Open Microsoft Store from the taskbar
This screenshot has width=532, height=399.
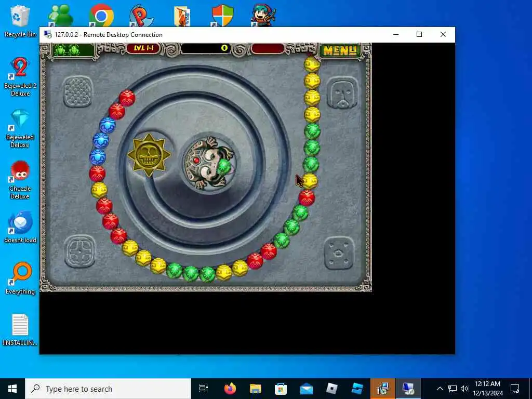[281, 389]
